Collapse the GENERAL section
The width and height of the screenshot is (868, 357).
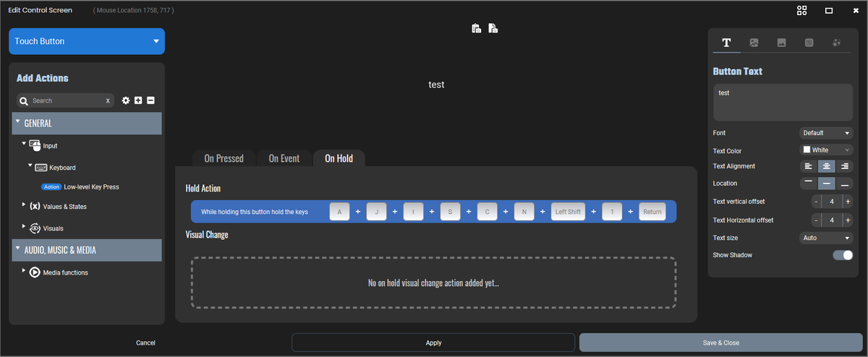click(18, 122)
